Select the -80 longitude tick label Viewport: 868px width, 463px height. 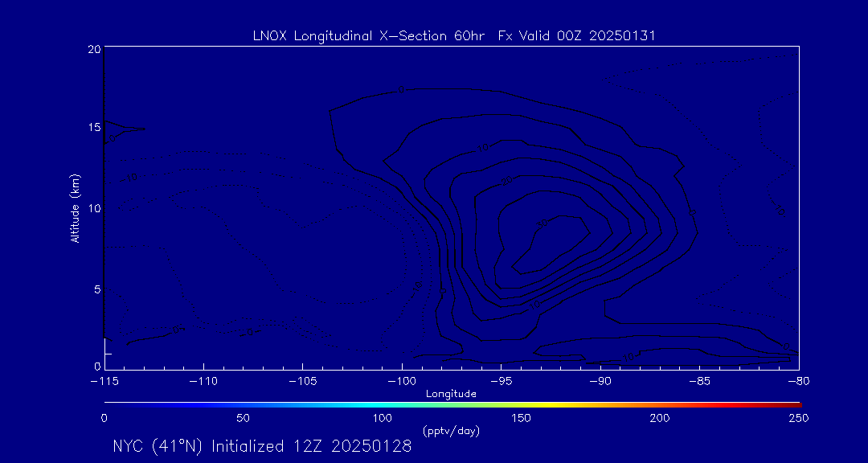(799, 382)
